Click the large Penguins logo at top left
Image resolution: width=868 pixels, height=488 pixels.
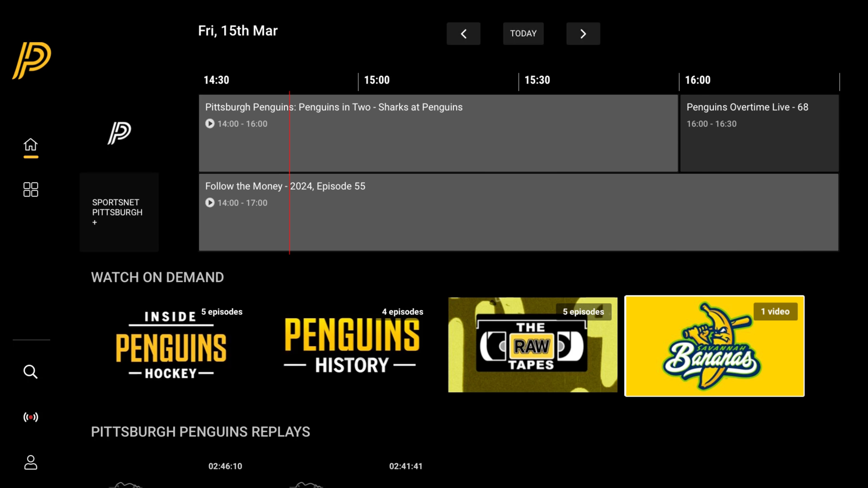32,60
